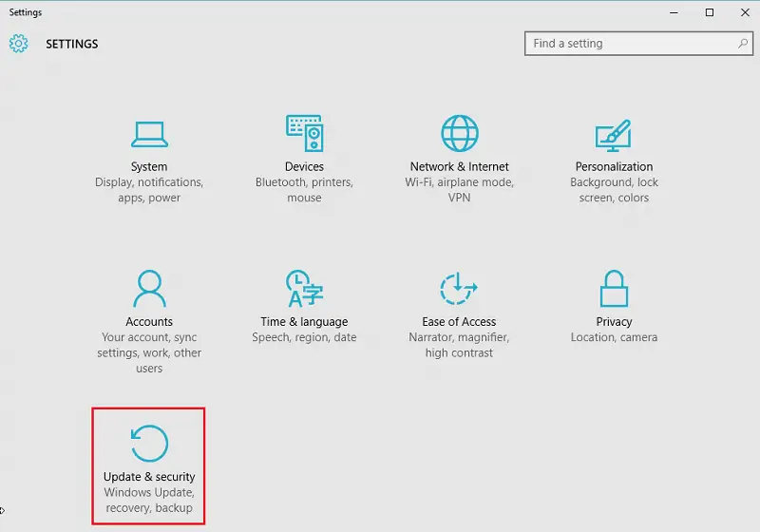The image size is (760, 532).
Task: Open Accounts person icon
Action: 149,288
